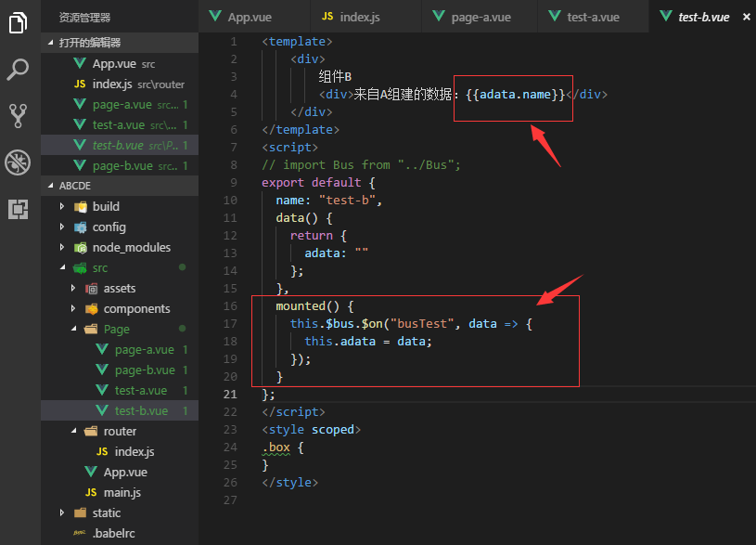Open the Source Control icon
This screenshot has width=756, height=545.
[x=18, y=116]
